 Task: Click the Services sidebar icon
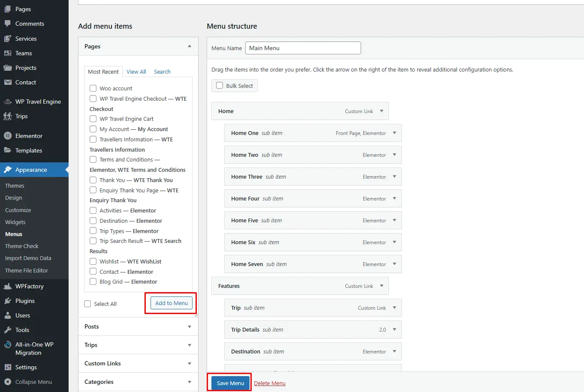[x=8, y=39]
